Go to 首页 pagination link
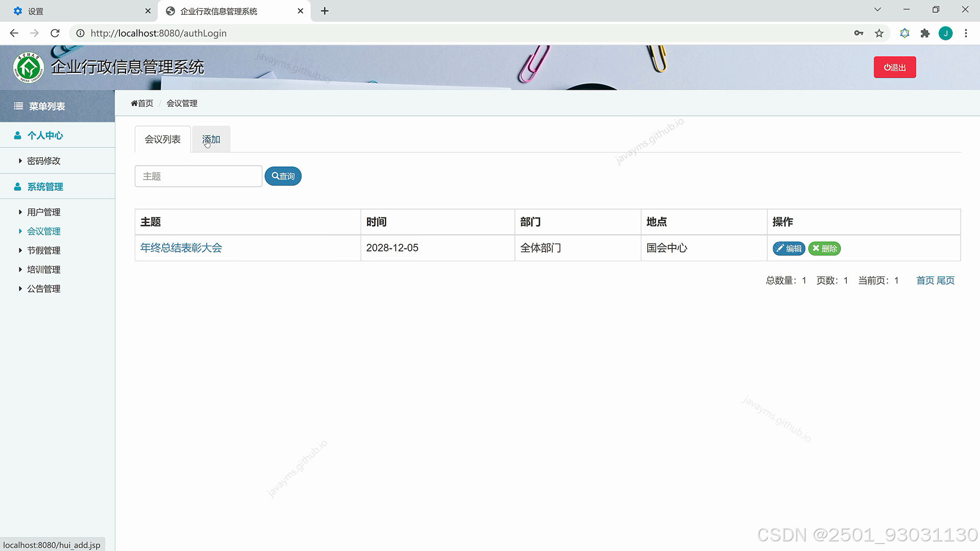The width and height of the screenshot is (980, 551). point(925,281)
